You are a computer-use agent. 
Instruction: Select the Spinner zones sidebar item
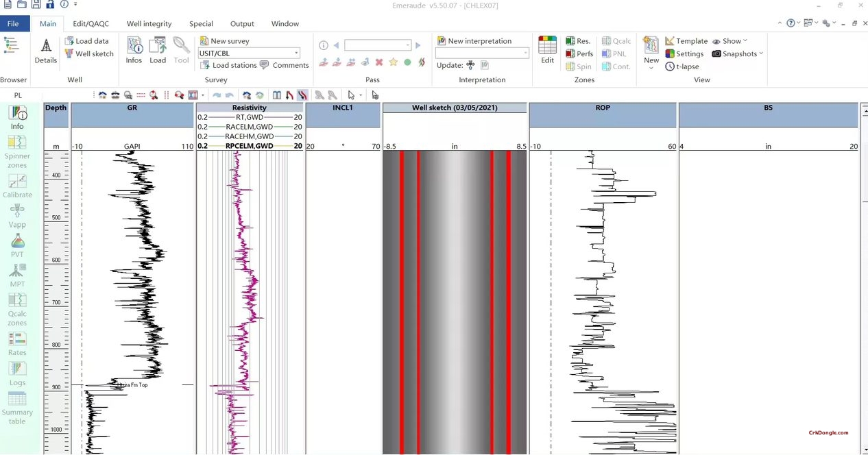coord(17,151)
